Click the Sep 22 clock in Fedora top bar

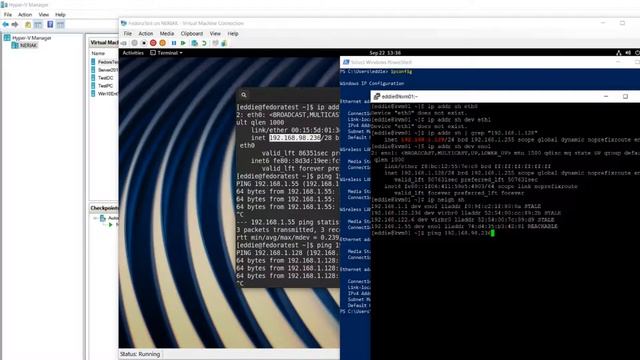(x=385, y=53)
